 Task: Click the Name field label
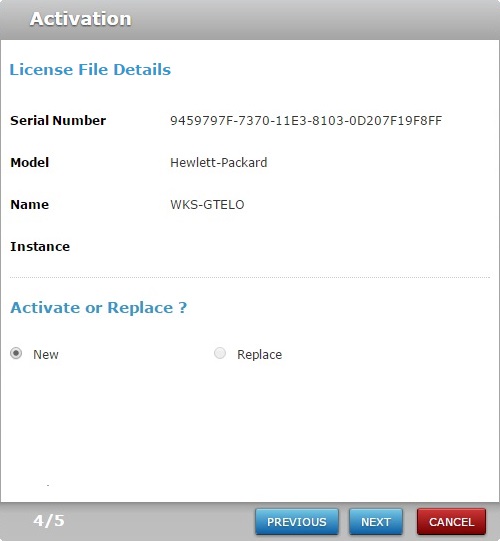pos(30,205)
